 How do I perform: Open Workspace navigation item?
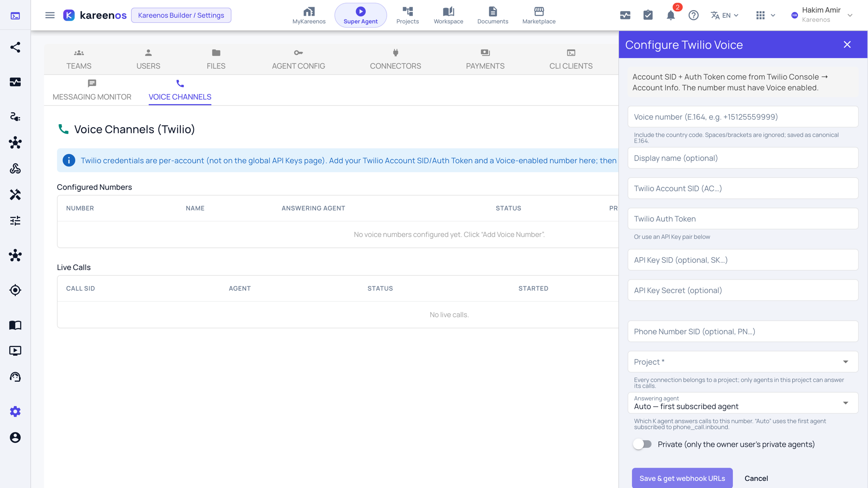[x=448, y=15]
